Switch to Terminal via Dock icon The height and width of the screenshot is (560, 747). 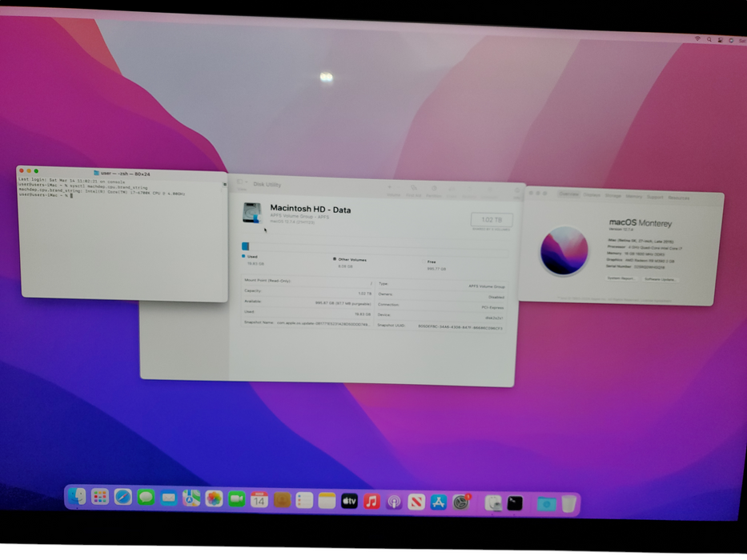pos(515,503)
